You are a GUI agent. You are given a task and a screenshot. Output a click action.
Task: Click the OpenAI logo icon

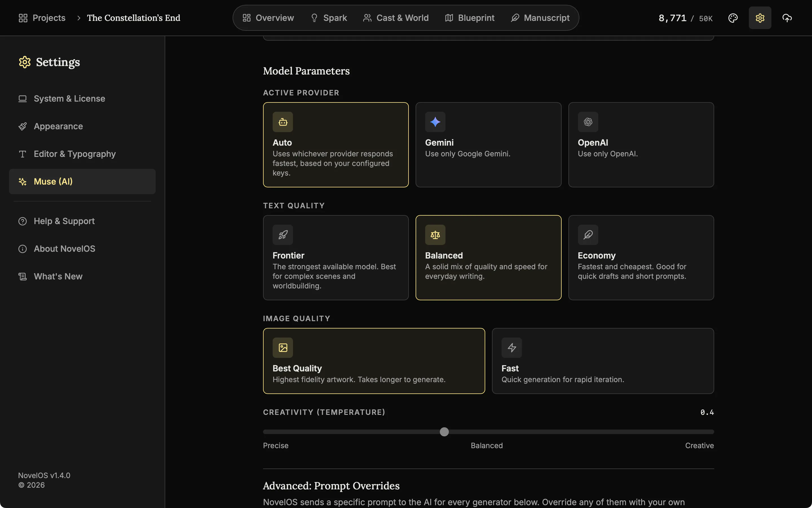(588, 122)
